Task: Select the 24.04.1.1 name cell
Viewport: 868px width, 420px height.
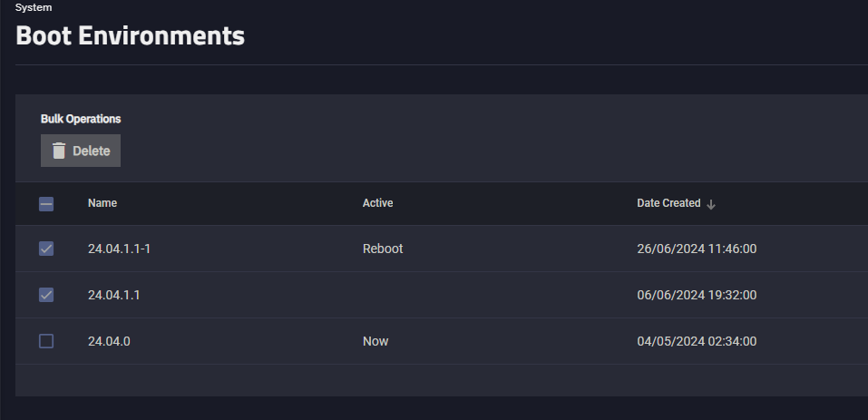Action: [x=114, y=295]
